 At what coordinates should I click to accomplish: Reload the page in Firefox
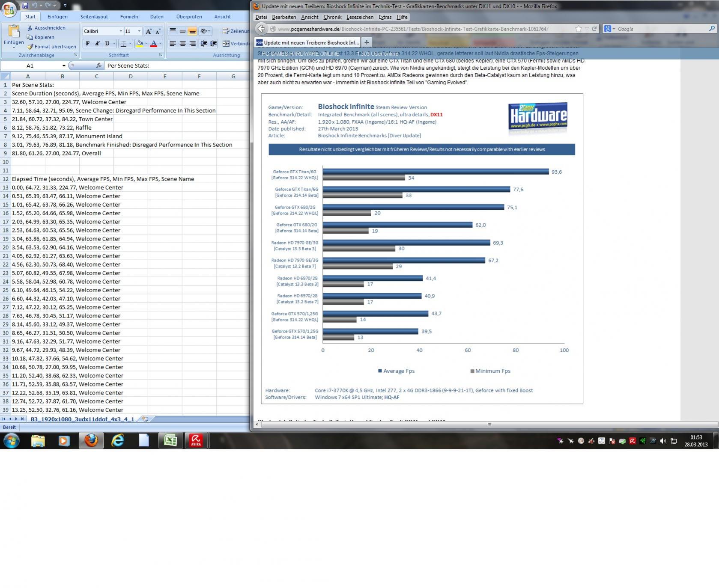point(594,29)
